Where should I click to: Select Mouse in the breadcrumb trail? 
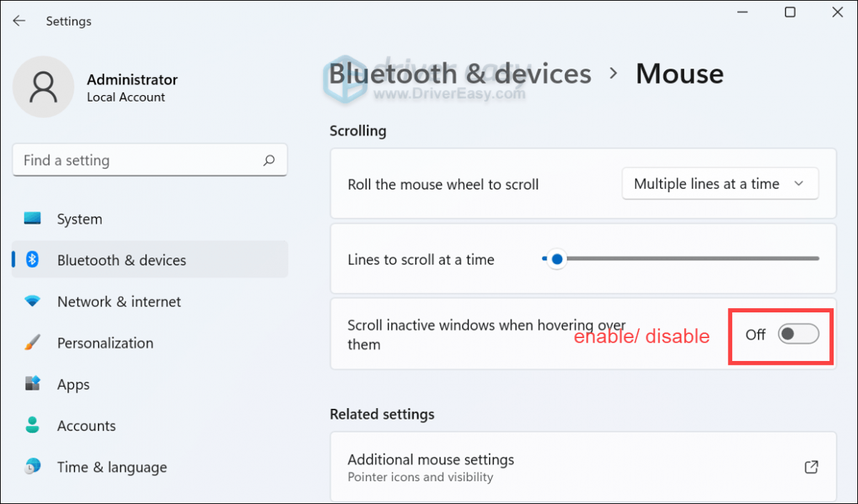coord(679,73)
